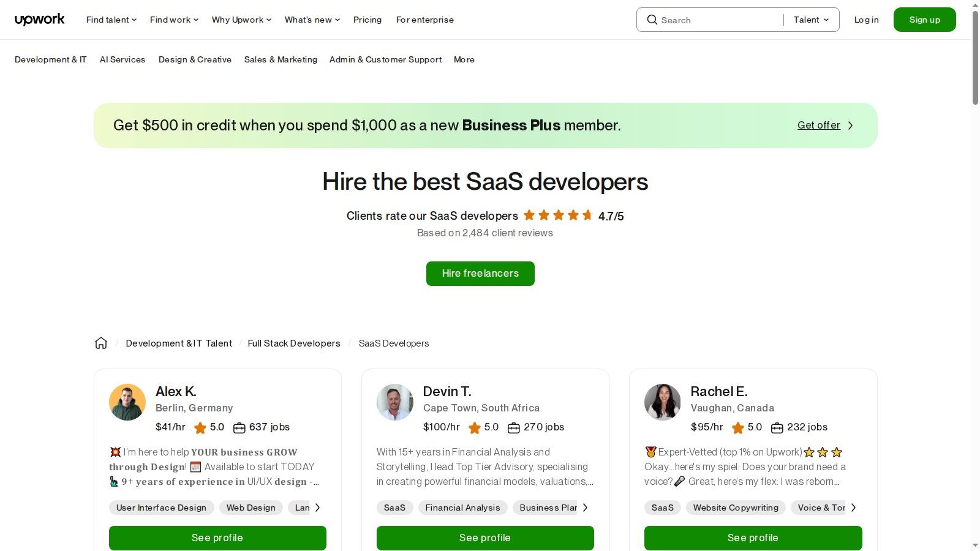Screen dimensions: 980x551
Task: Click the Hire freelancers button
Action: (x=480, y=273)
